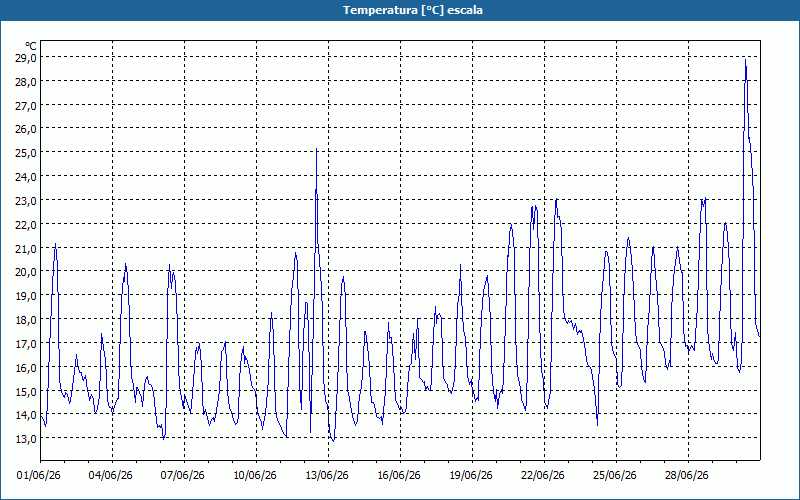Click the 19/06/26 date label
Image resolution: width=800 pixels, height=500 pixels.
tap(471, 476)
